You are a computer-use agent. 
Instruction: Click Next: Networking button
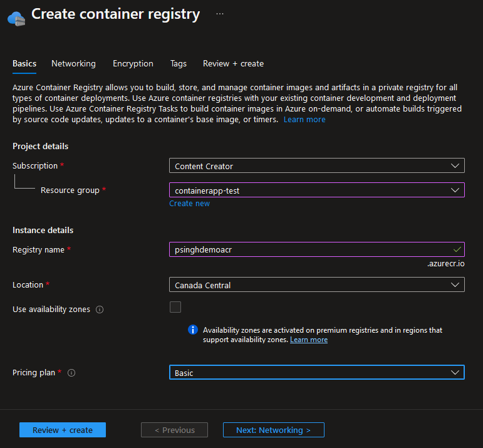tap(274, 430)
